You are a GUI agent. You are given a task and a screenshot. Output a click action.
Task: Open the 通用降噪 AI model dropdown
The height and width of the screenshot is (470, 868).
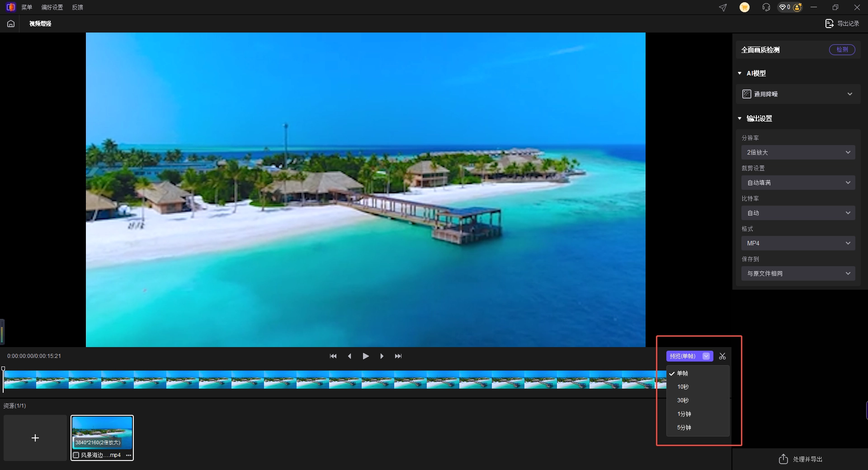(x=798, y=94)
